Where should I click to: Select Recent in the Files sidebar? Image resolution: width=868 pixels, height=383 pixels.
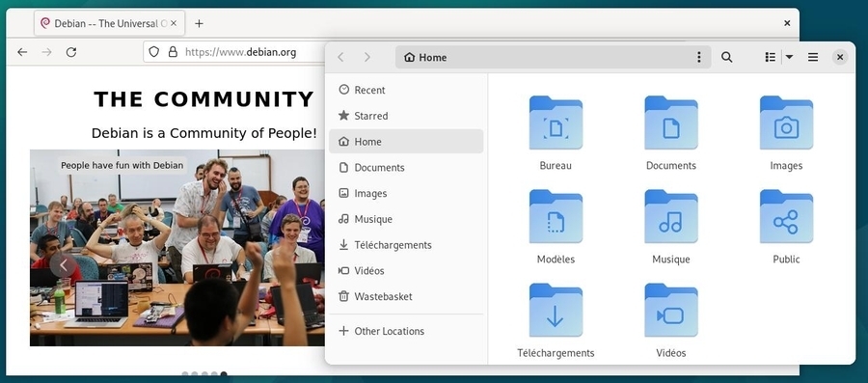pos(406,90)
